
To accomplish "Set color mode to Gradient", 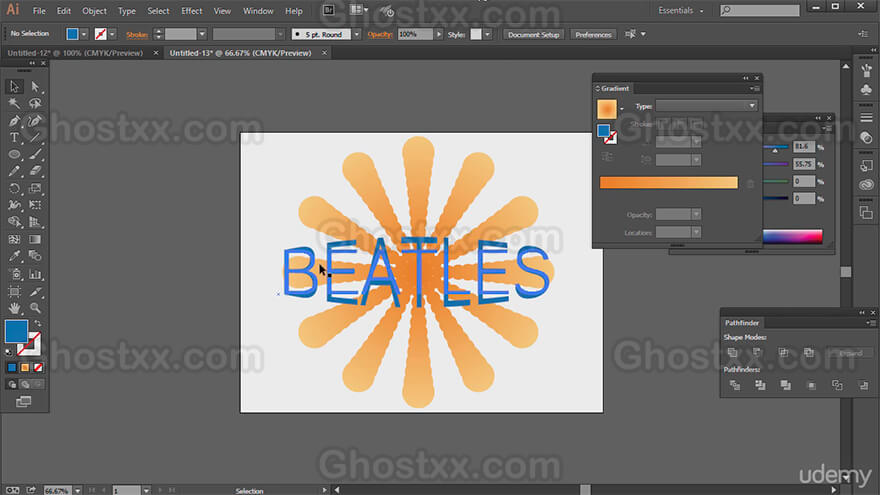I will pyautogui.click(x=25, y=368).
